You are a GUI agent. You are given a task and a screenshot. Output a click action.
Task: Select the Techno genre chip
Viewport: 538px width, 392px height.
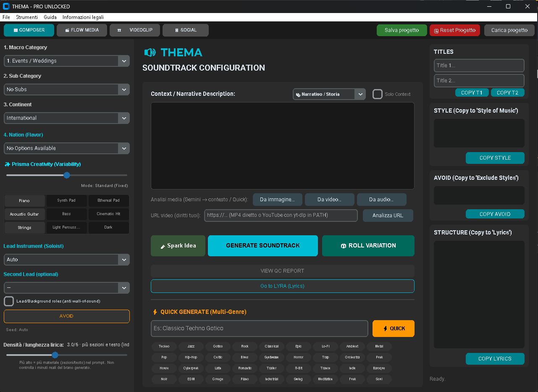[164, 347]
